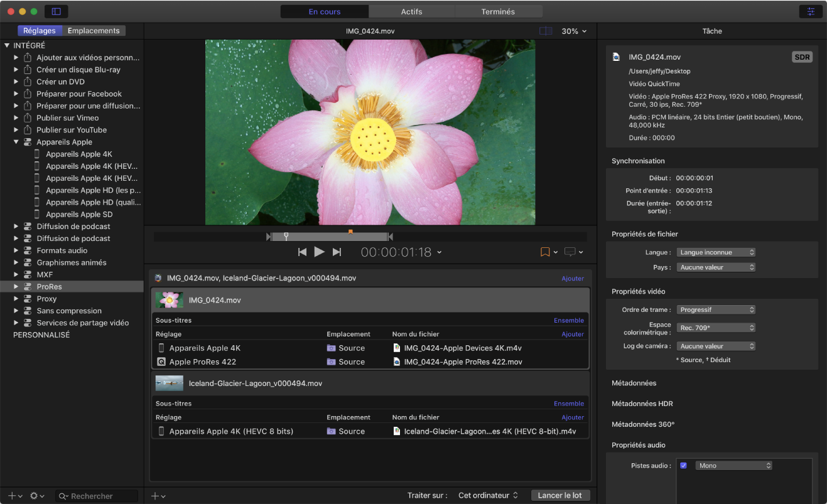Toggle the inspector panel button

pyautogui.click(x=811, y=11)
